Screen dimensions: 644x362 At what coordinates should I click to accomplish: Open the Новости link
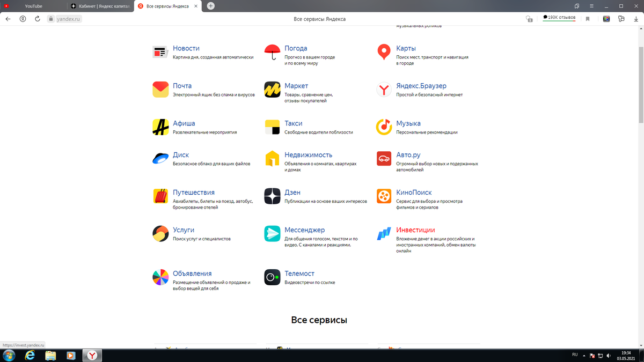(x=186, y=48)
